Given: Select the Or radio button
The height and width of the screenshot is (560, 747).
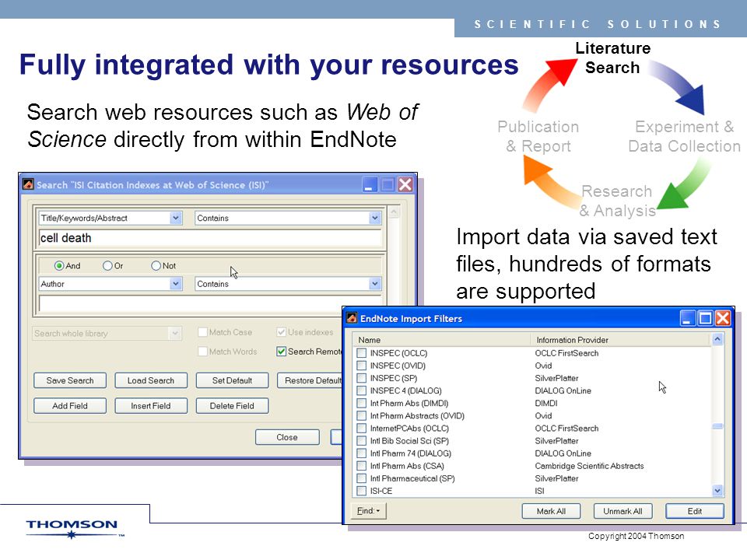Looking at the screenshot, I should tap(107, 266).
